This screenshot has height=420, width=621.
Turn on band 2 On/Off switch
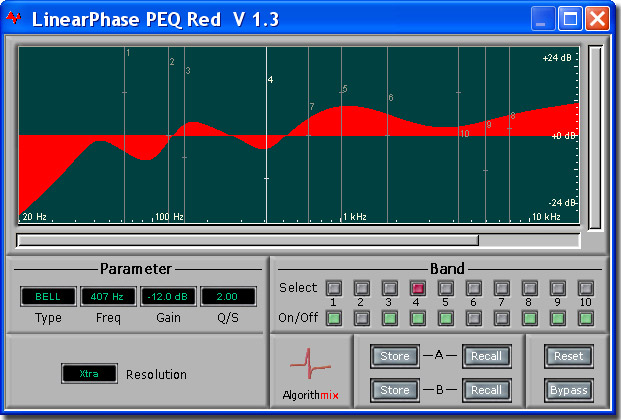362,318
